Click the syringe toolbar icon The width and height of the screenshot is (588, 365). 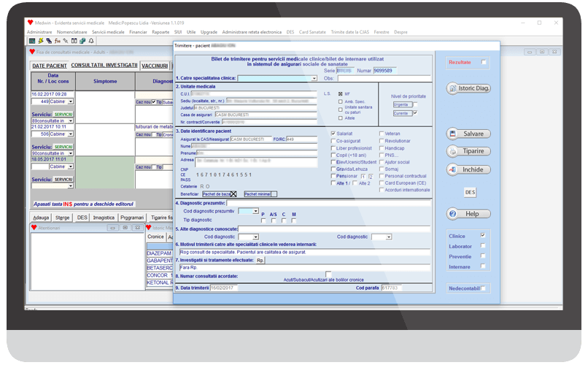click(66, 40)
